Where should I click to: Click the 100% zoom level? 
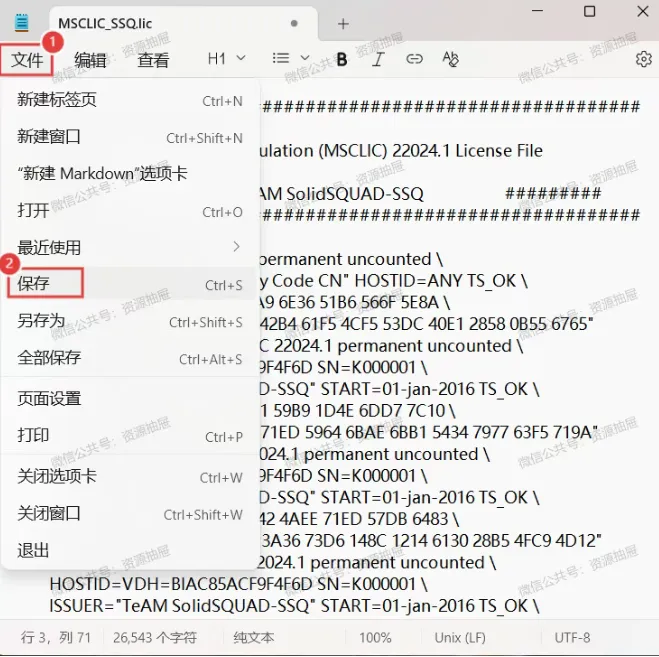(x=375, y=638)
